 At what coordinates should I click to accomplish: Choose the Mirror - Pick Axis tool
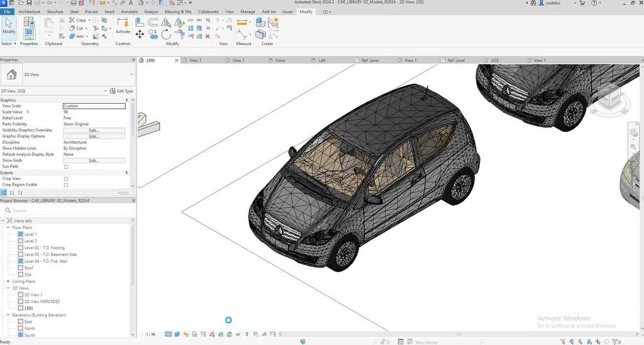166,23
